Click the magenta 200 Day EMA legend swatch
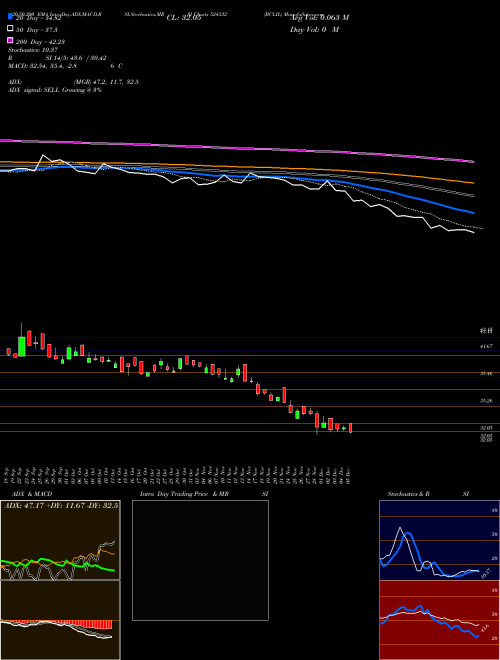500x660 pixels. pos(10,40)
